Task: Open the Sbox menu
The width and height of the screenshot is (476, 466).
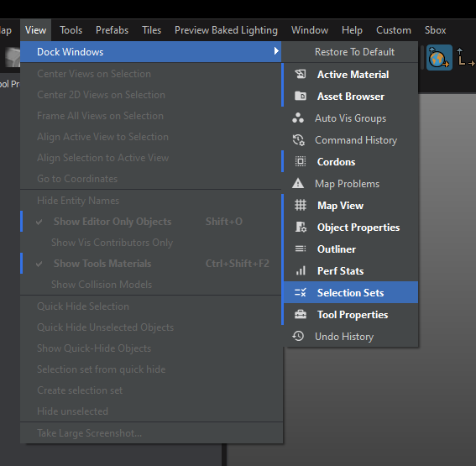Action: coord(435,30)
